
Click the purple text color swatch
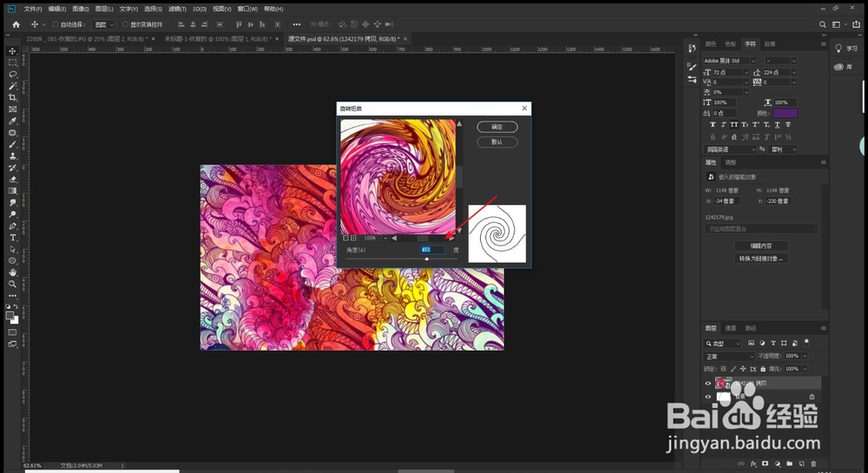(785, 114)
